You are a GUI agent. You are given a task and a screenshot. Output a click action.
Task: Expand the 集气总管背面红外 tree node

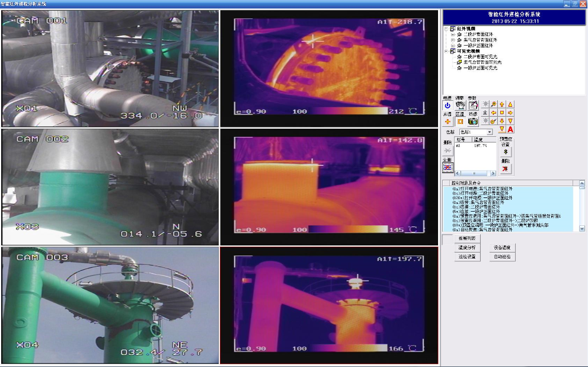[453, 40]
